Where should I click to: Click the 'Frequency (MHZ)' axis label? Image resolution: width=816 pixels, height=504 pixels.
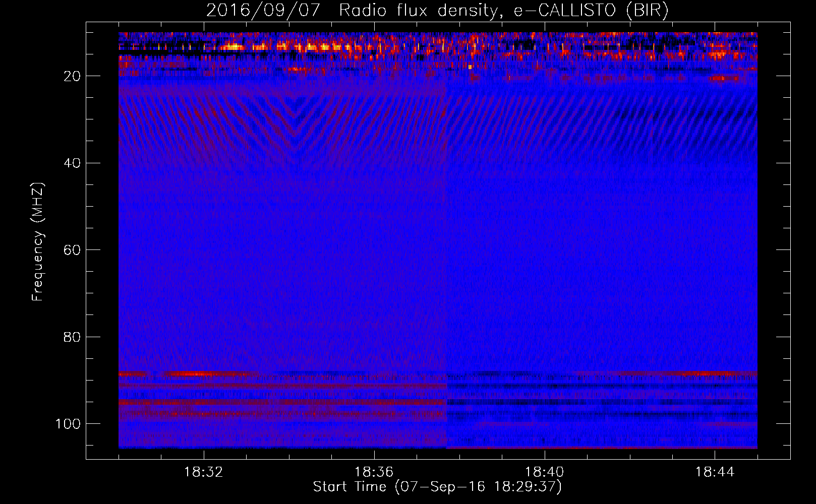38,242
